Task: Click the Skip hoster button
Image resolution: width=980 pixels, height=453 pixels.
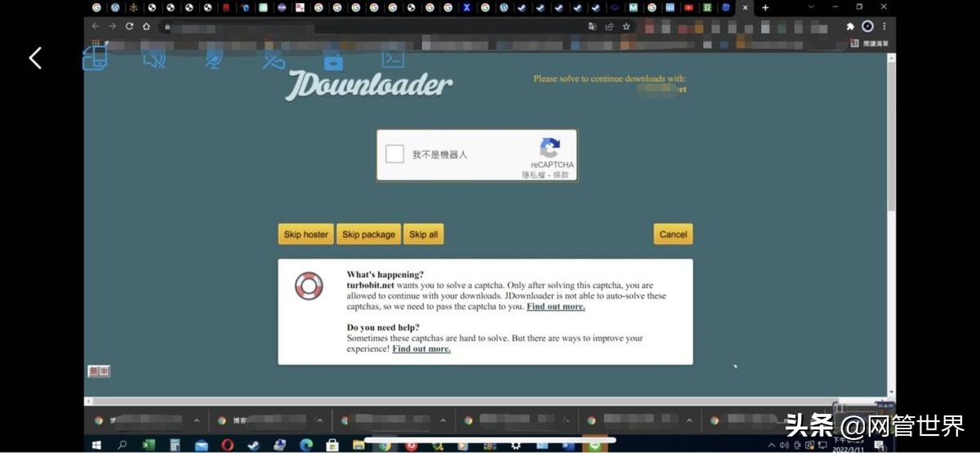Action: coord(306,234)
